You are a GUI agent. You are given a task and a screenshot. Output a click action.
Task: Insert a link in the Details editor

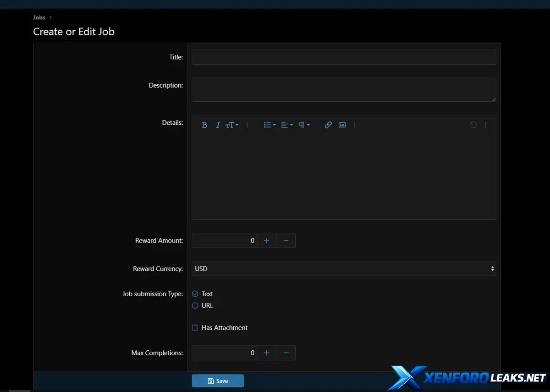click(328, 125)
